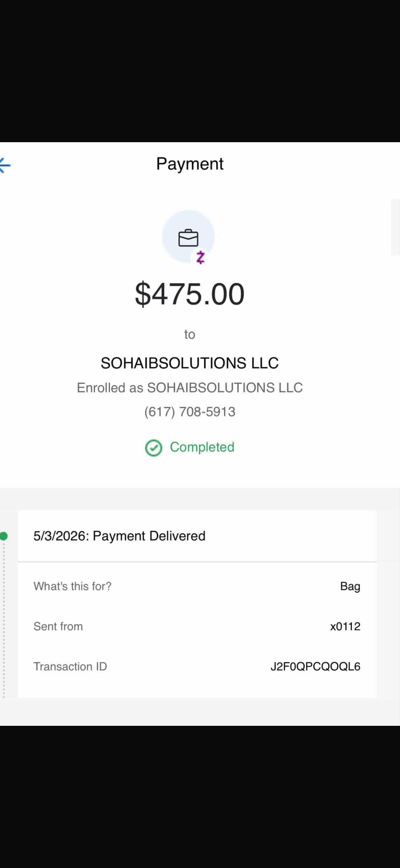Viewport: 400px width, 868px height.
Task: Select transaction ID J2F0QPCQOQL6
Action: coord(315,666)
